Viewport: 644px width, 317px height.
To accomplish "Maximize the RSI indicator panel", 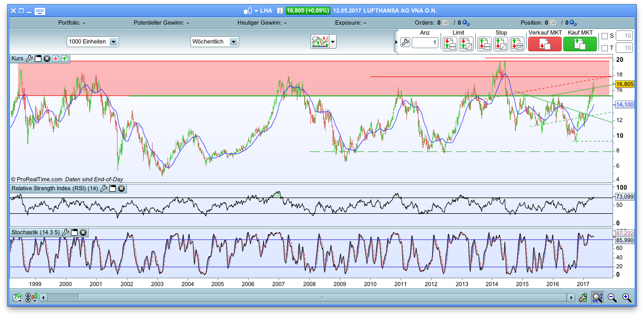I will pos(112,188).
